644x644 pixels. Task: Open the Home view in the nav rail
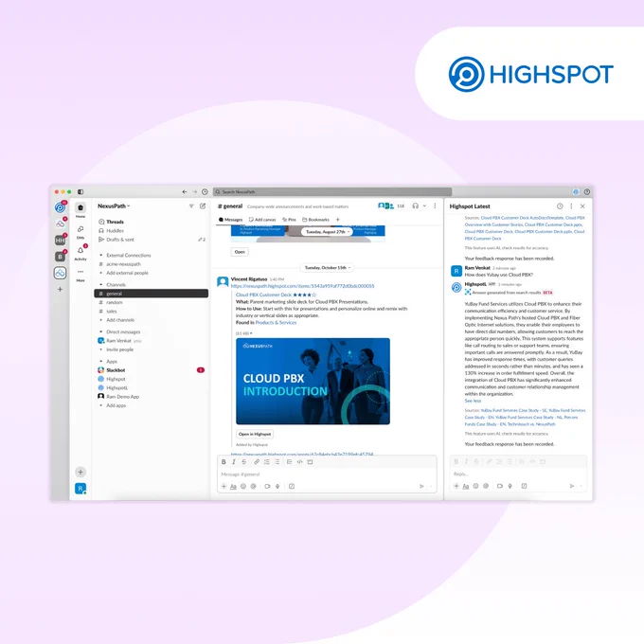[x=80, y=208]
